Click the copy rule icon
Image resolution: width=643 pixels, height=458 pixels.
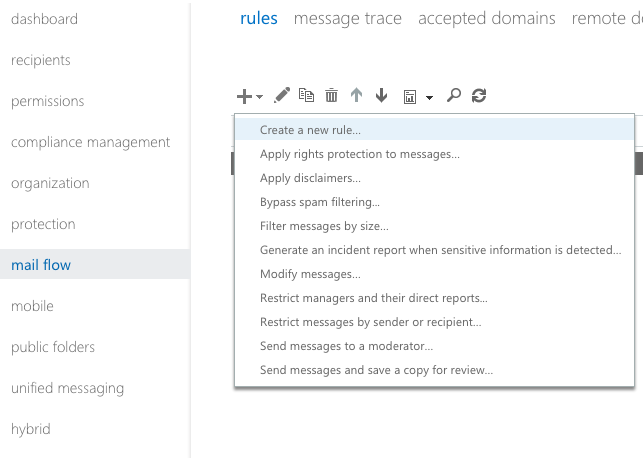pyautogui.click(x=306, y=95)
